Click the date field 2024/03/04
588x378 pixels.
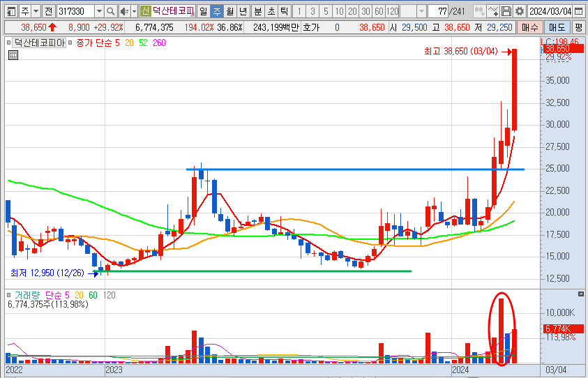click(x=550, y=12)
